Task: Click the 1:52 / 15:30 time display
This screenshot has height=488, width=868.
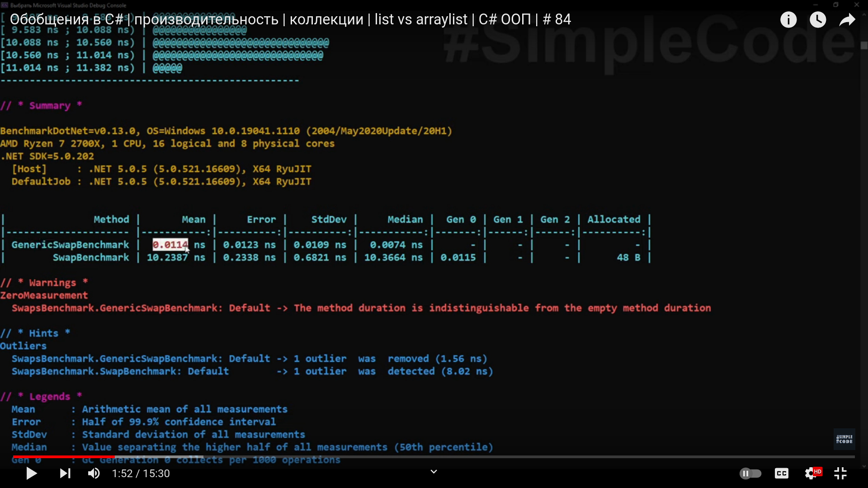Action: 141,473
